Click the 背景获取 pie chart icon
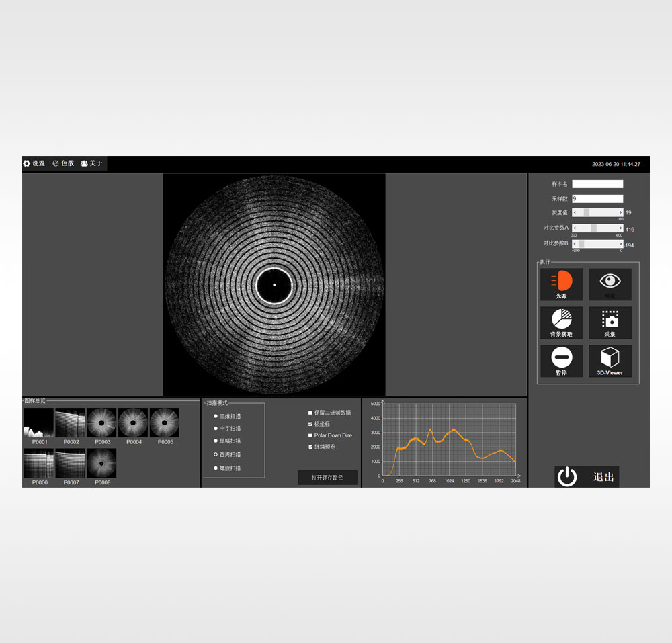 coord(561,319)
